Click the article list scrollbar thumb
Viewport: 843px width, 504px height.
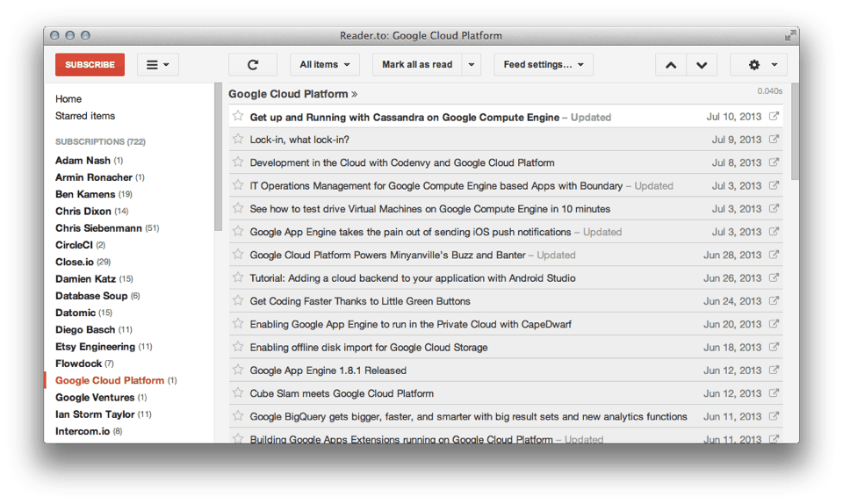tap(796, 132)
